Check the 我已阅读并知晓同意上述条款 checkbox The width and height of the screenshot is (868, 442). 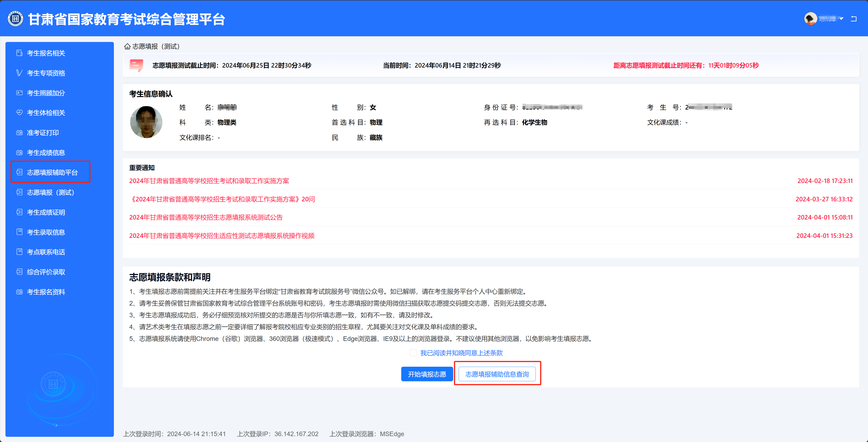click(x=413, y=353)
